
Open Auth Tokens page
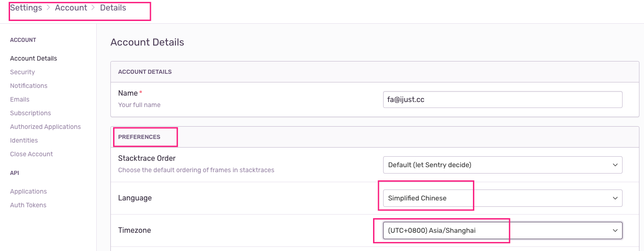pyautogui.click(x=28, y=205)
